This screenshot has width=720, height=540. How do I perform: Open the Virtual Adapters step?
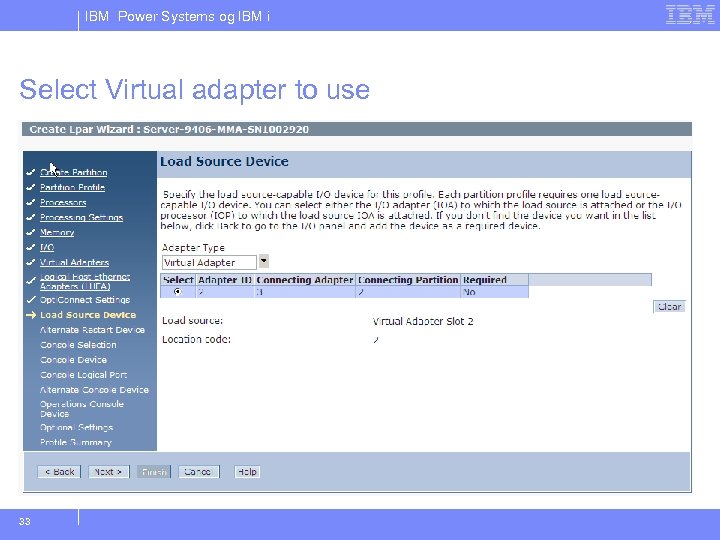click(74, 262)
